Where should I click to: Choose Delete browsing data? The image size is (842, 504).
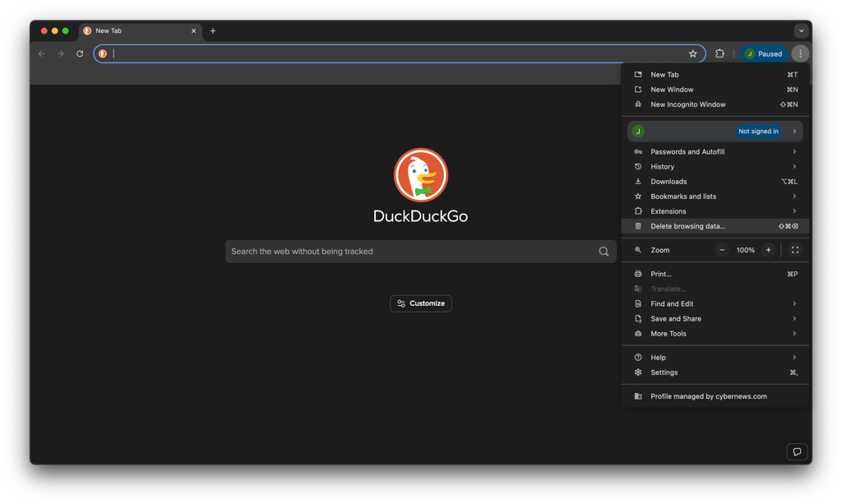(715, 226)
